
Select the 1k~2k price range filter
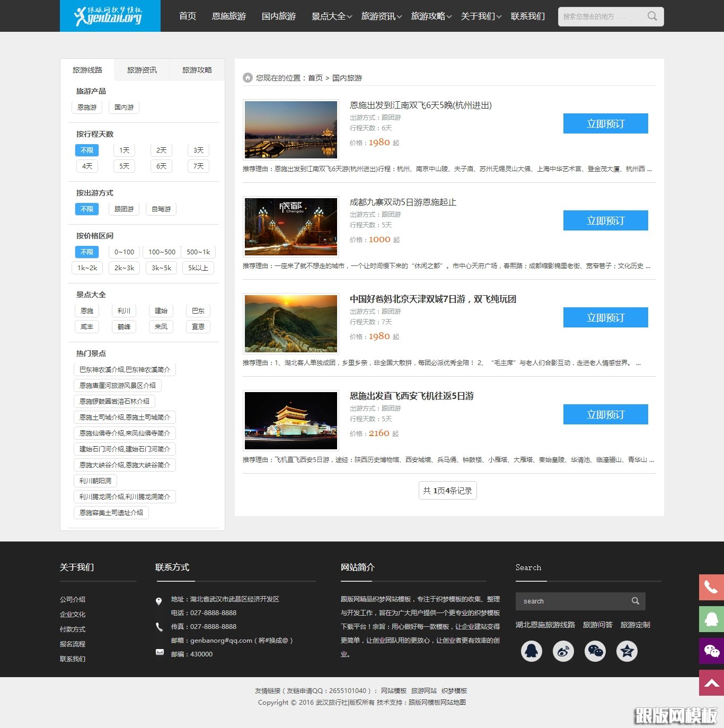coord(87,268)
